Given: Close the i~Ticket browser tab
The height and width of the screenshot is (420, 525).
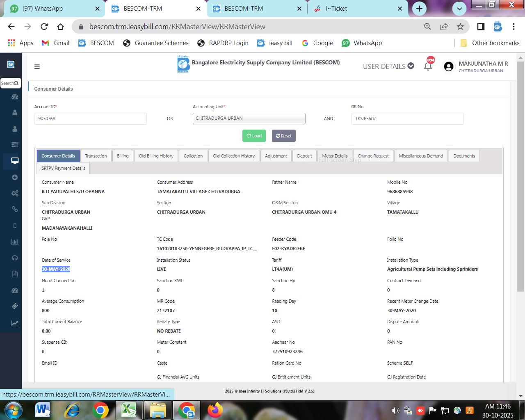Looking at the screenshot, I should pyautogui.click(x=400, y=9).
